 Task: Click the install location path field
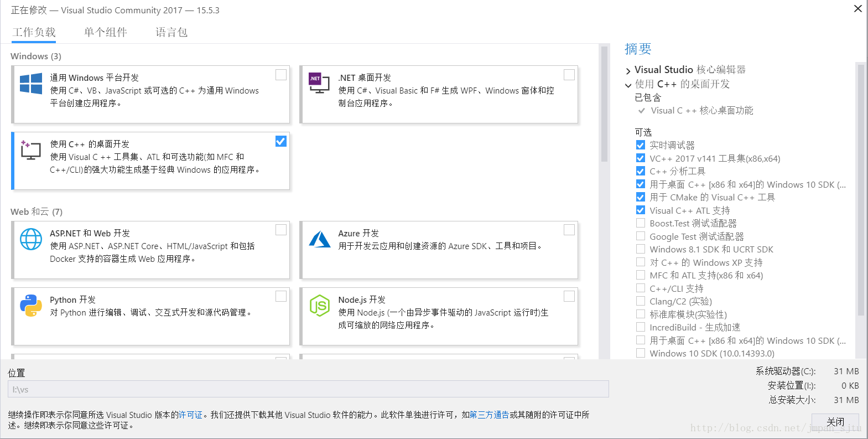tap(308, 389)
